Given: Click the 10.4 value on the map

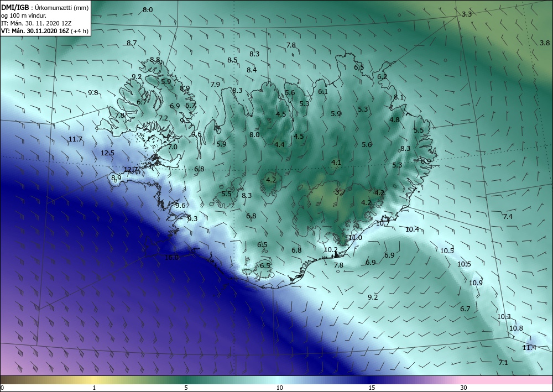Looking at the screenshot, I should point(412,229).
